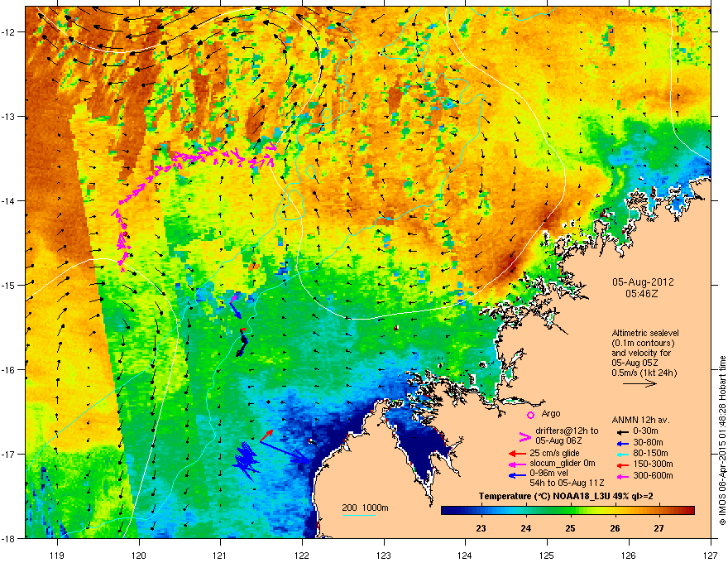Image resolution: width=728 pixels, height=563 pixels.
Task: Click the date label 05-Aug-2012
Action: (643, 282)
